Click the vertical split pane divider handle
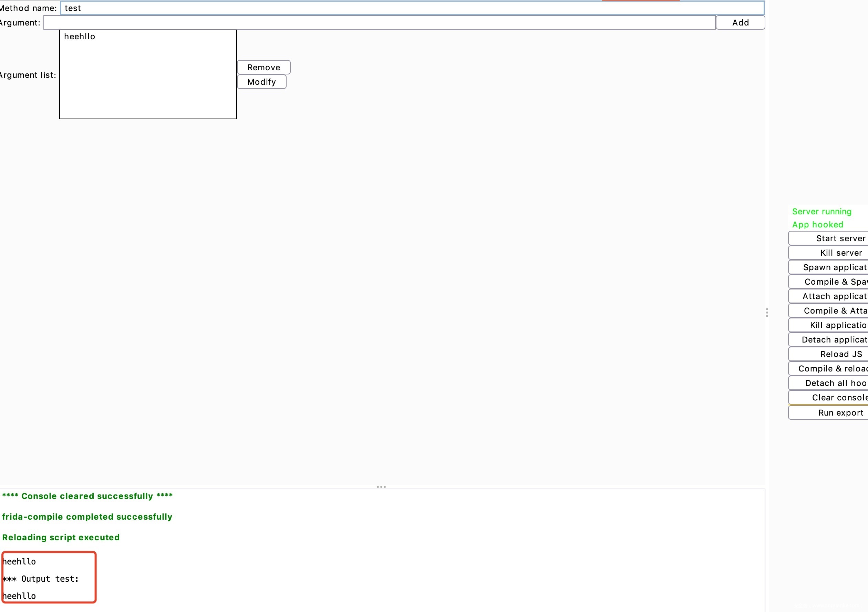 [767, 313]
